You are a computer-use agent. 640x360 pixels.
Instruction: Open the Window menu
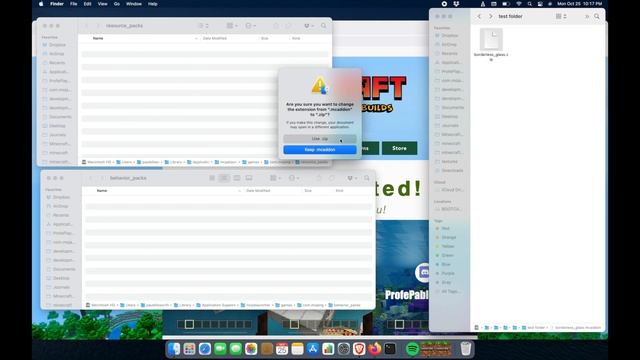pyautogui.click(x=133, y=4)
